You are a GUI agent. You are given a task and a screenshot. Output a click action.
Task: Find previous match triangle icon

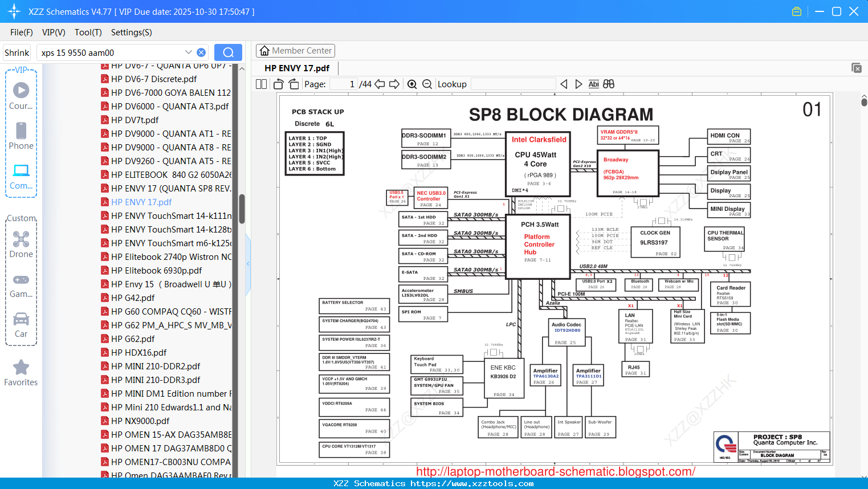(x=564, y=84)
